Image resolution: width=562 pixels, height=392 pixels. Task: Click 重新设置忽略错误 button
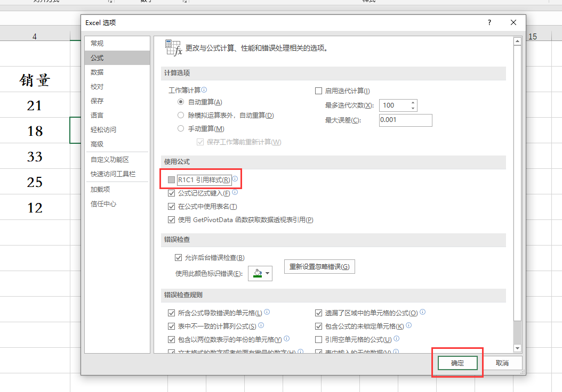pos(319,267)
